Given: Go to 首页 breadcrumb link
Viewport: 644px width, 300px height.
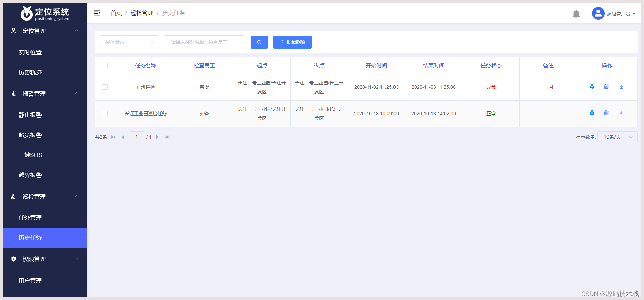Looking at the screenshot, I should pos(116,13).
